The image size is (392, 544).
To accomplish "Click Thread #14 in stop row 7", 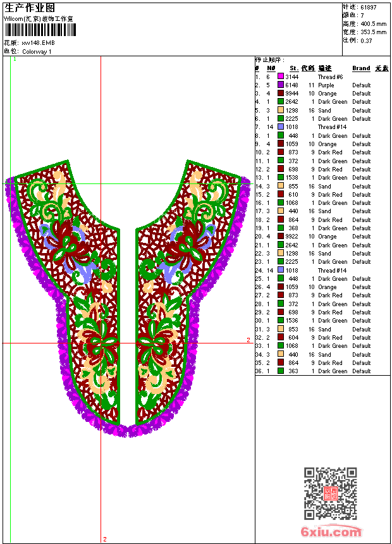I will point(332,127).
